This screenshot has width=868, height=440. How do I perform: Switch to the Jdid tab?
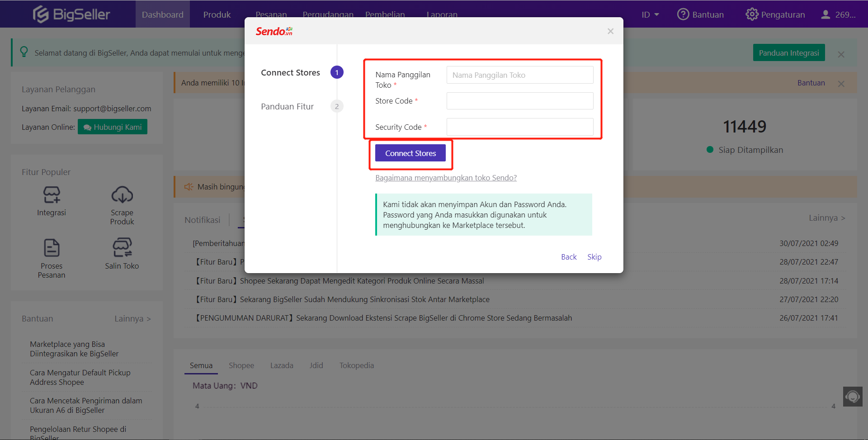[x=316, y=365]
